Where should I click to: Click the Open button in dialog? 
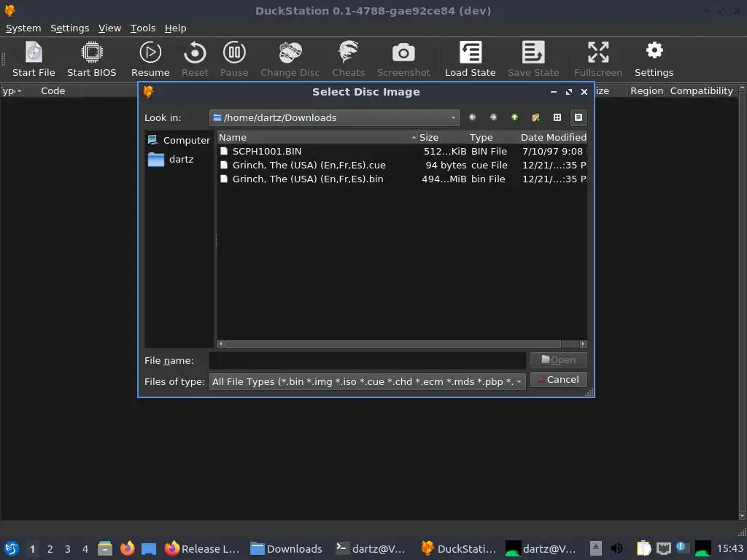click(x=558, y=360)
